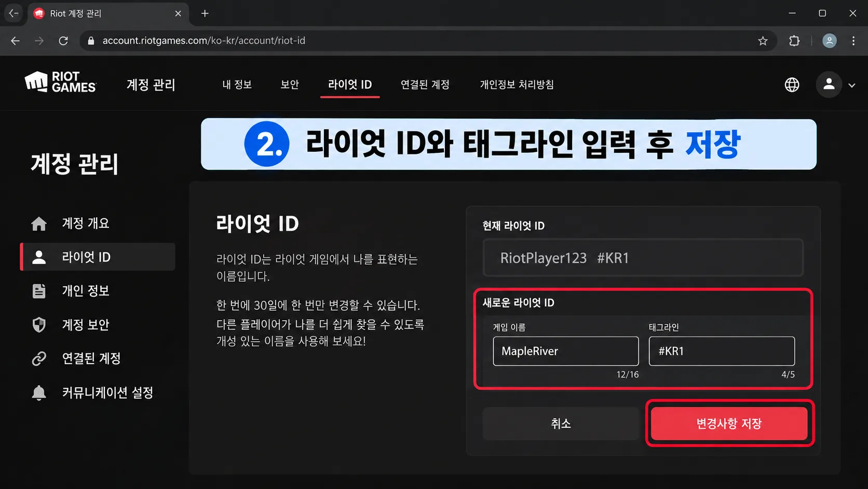Open a new browser tab
The height and width of the screenshot is (489, 868).
point(205,14)
